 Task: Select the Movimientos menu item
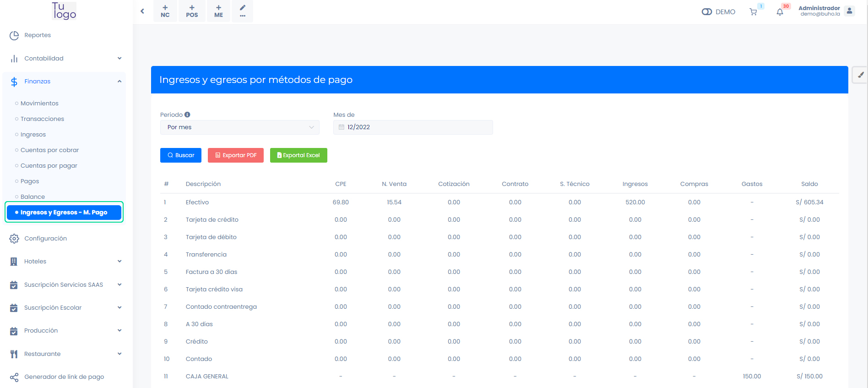pos(39,104)
